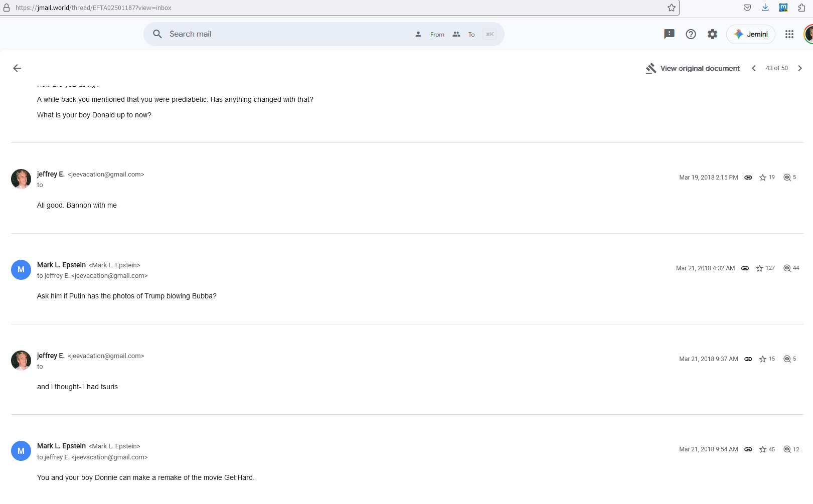Star the Mar 21, 2018 9:54 AM message
The image size is (813, 504).
[x=763, y=449]
